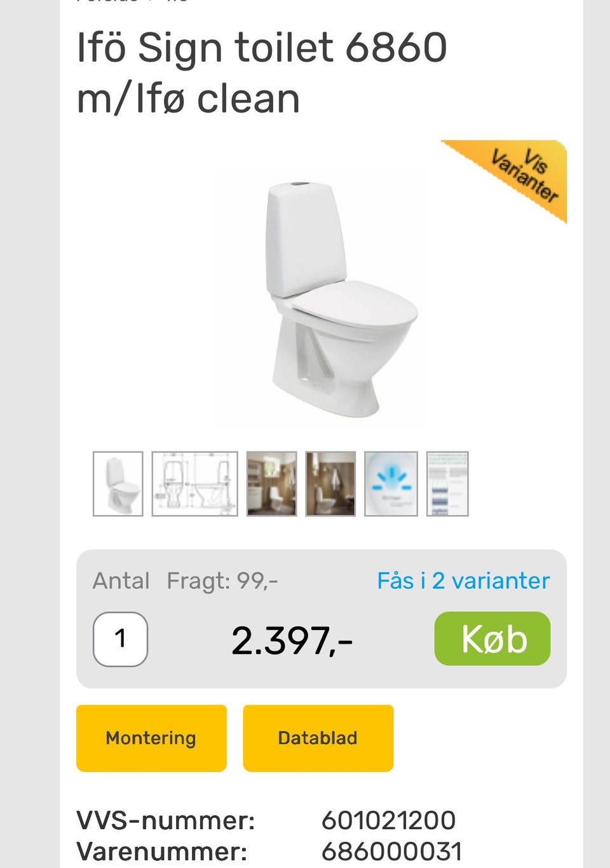The height and width of the screenshot is (868, 610).
Task: Click the VVS-nummer label
Action: pos(165,820)
